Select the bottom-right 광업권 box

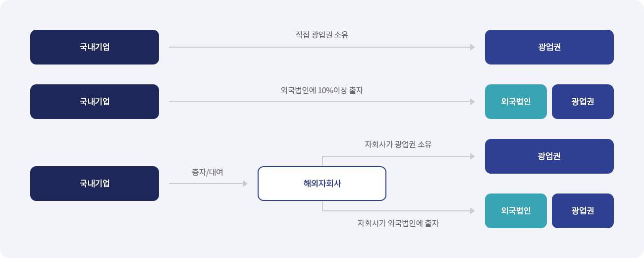(583, 211)
